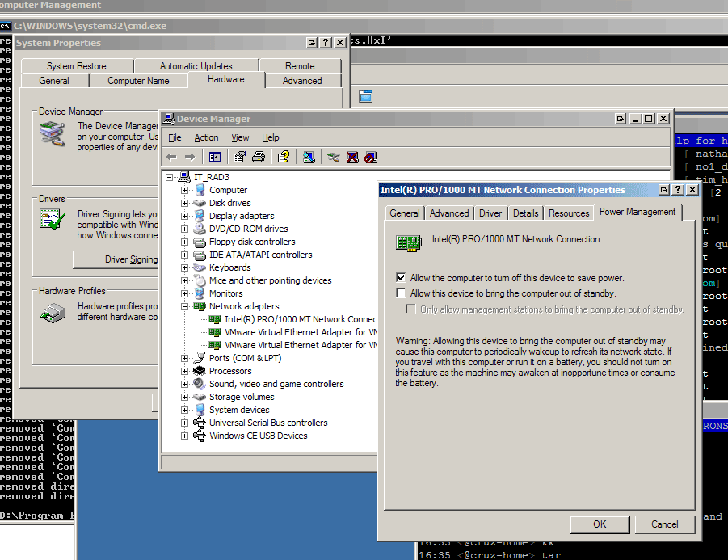Open Properties via the toolbar properties icon
Screen dimensions: 728x560
click(239, 158)
